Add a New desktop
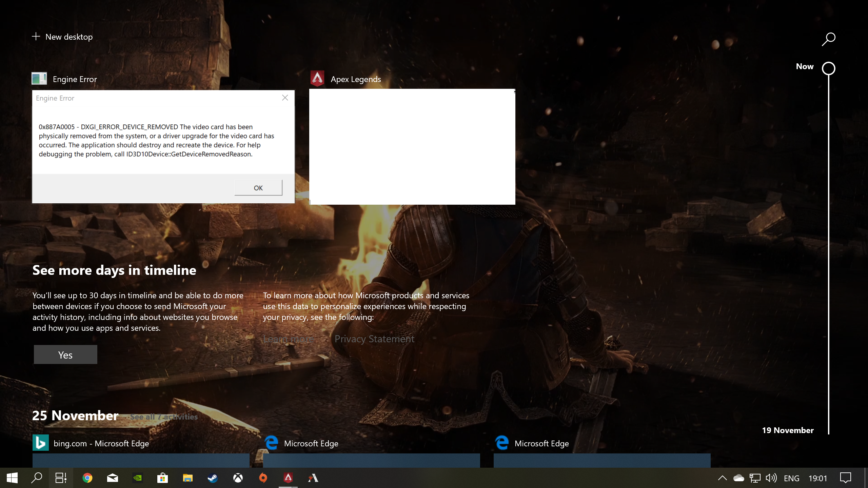 (62, 37)
